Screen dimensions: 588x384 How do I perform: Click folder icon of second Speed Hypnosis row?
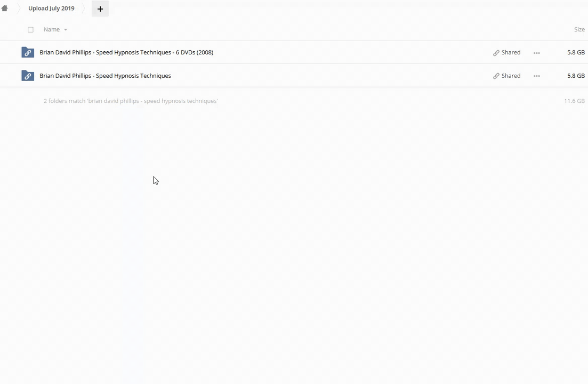coord(28,76)
